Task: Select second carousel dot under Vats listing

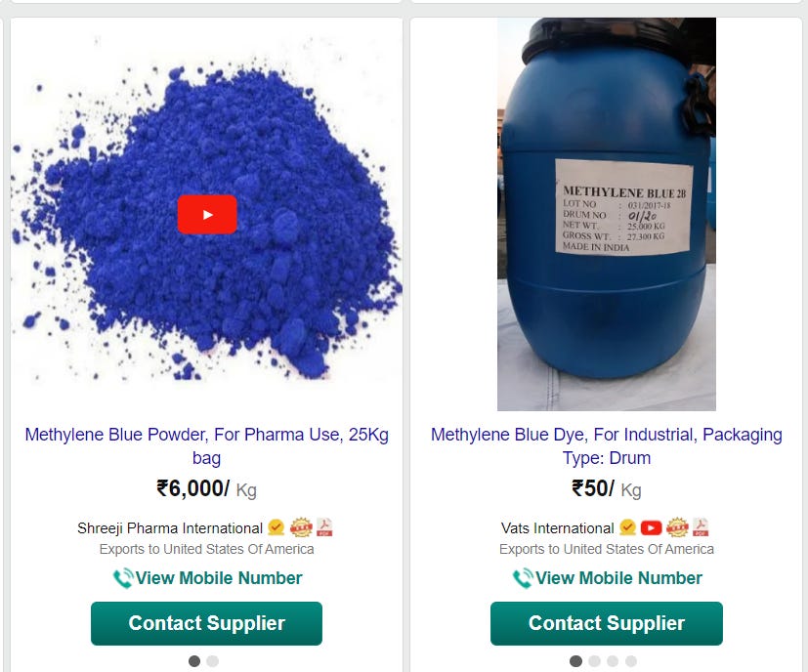Action: pyautogui.click(x=594, y=661)
